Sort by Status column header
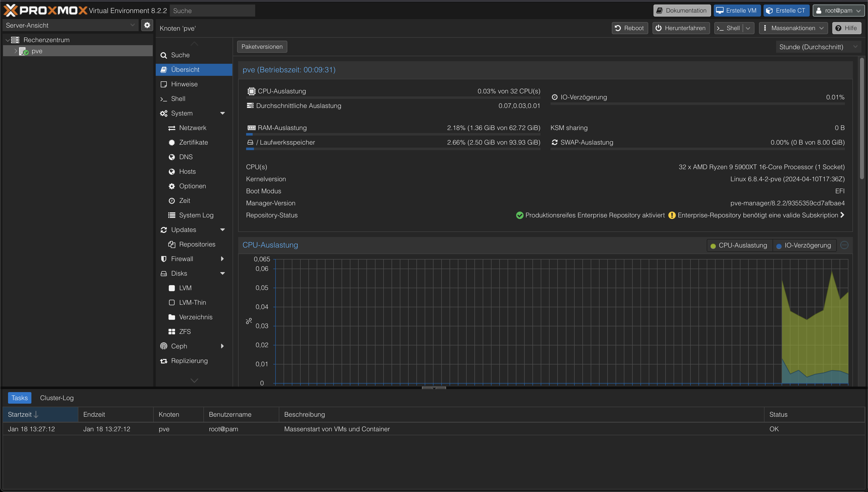The width and height of the screenshot is (868, 492). 814,414
